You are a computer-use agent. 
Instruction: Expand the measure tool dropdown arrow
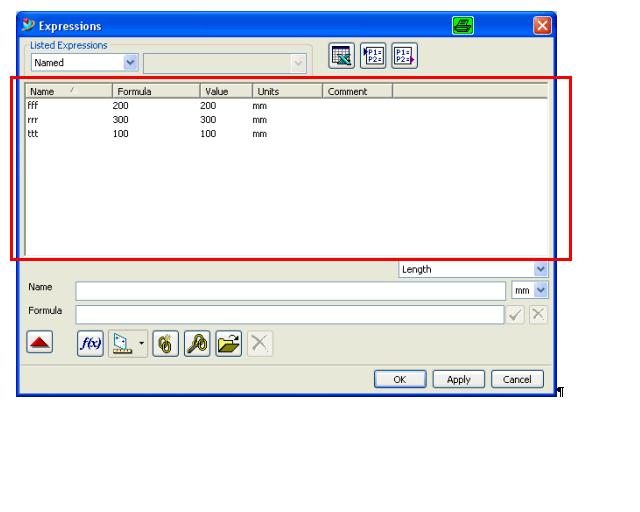[141, 343]
